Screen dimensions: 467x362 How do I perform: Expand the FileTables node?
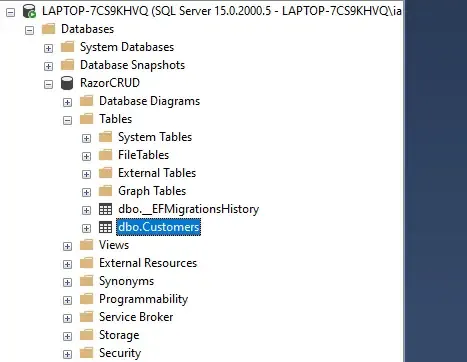click(x=86, y=156)
